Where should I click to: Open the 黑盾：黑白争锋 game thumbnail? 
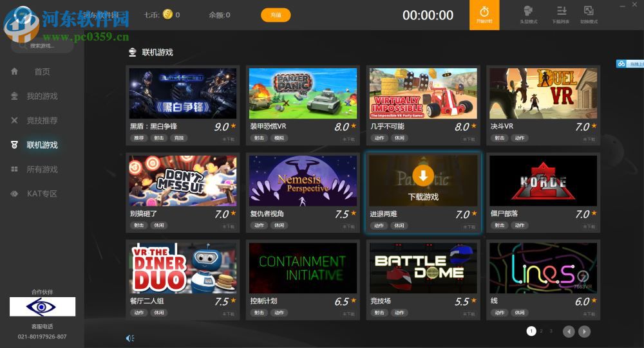pos(183,93)
